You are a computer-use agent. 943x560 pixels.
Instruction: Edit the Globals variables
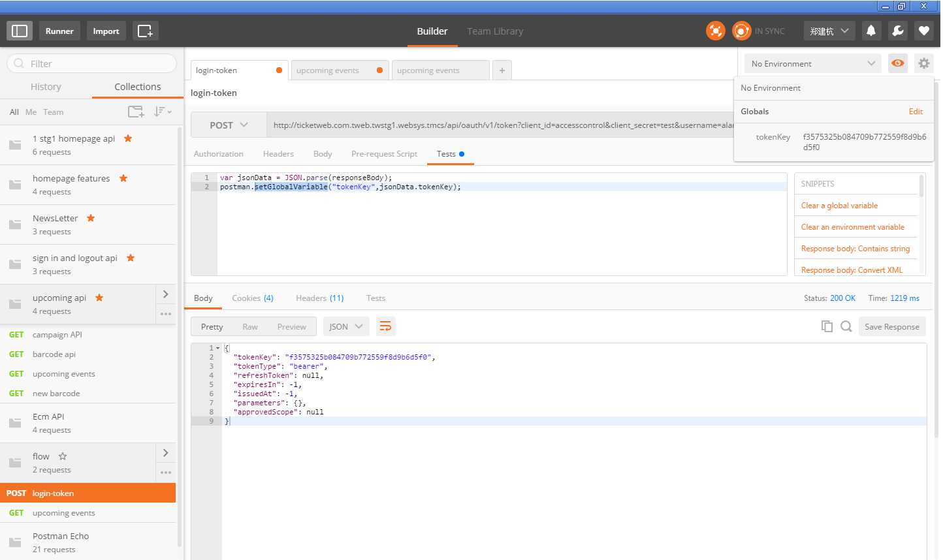(x=916, y=112)
